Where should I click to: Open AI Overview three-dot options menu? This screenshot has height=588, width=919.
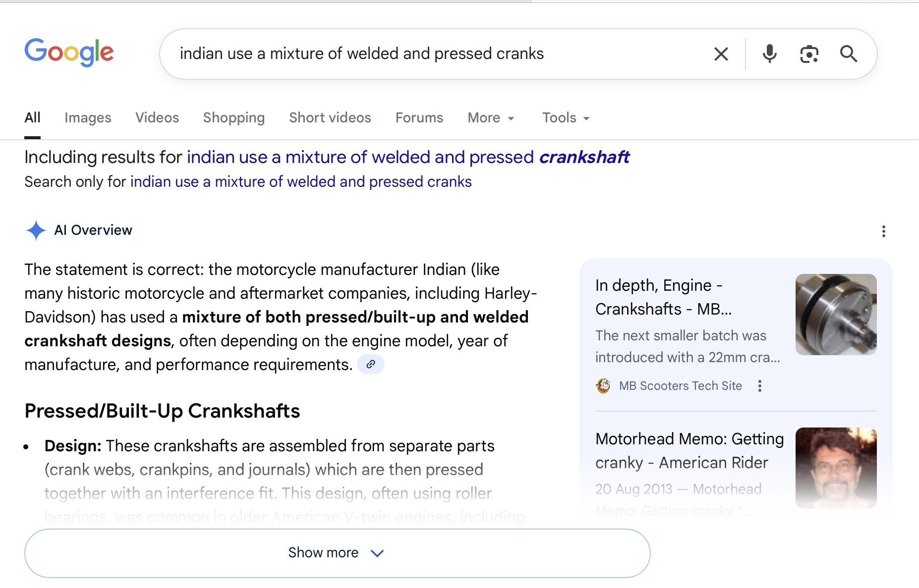[883, 231]
